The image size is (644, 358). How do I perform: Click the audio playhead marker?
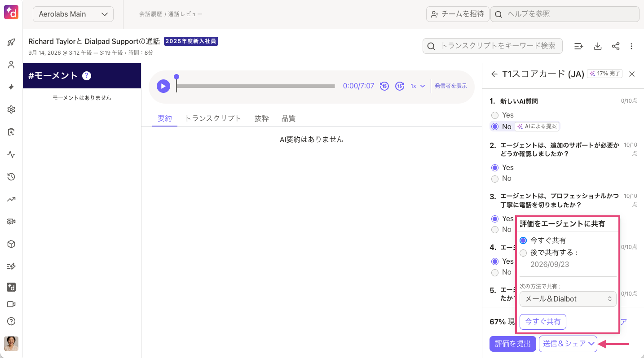click(x=176, y=77)
